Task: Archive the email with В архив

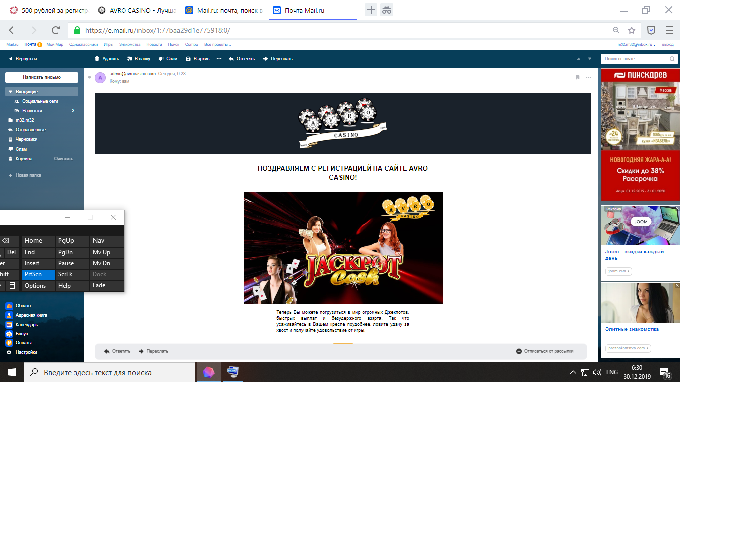Action: click(198, 59)
